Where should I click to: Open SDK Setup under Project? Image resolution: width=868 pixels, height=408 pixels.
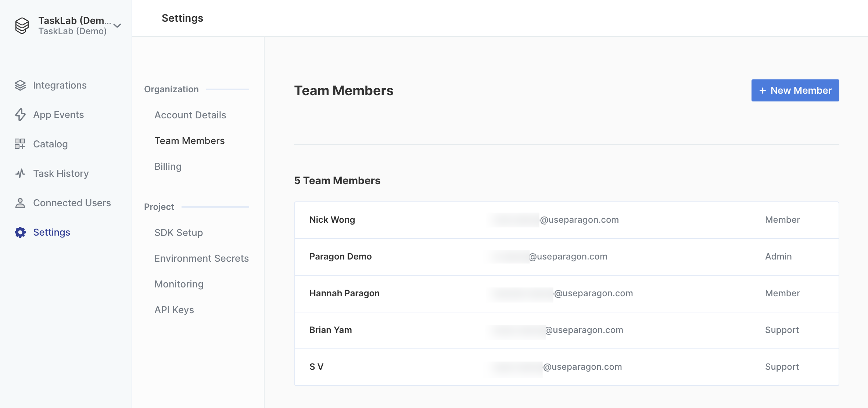179,233
